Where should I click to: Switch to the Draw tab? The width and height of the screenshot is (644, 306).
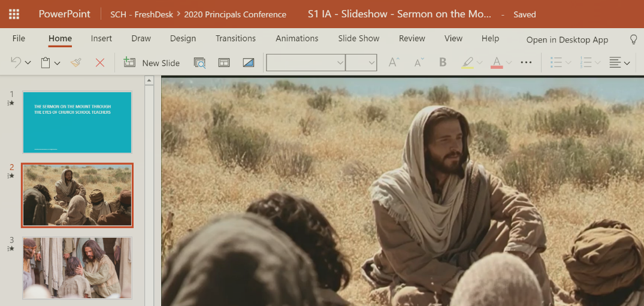pyautogui.click(x=141, y=38)
